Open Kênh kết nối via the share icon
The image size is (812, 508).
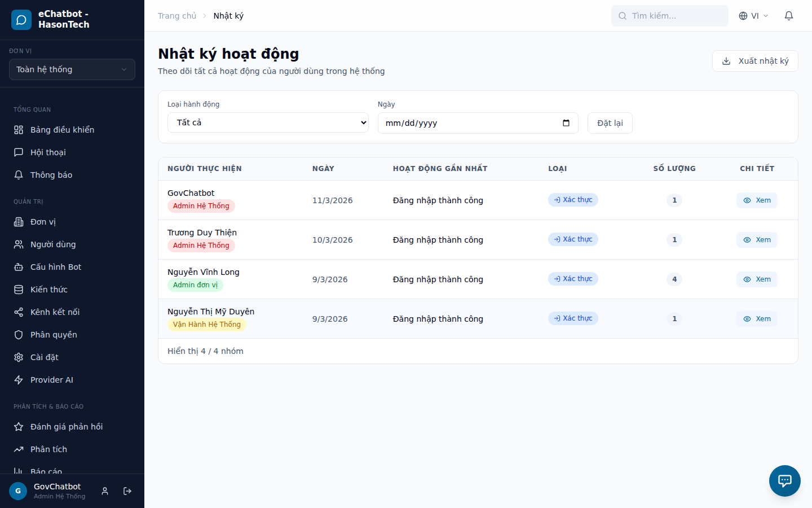[19, 312]
